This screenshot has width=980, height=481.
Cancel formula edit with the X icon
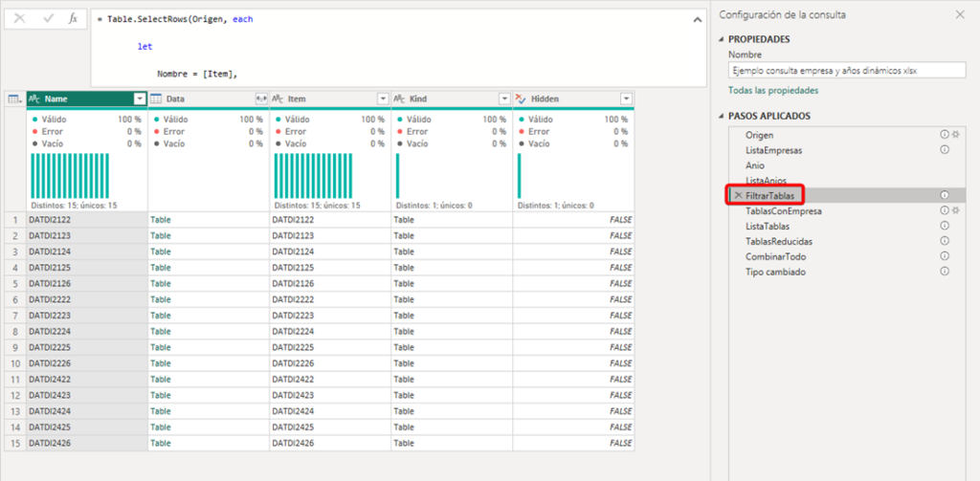[x=20, y=18]
